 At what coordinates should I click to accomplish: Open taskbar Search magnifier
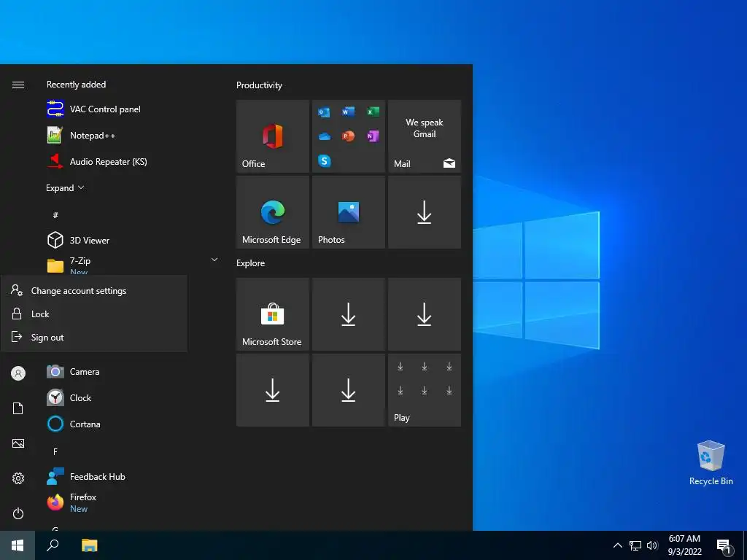53,545
